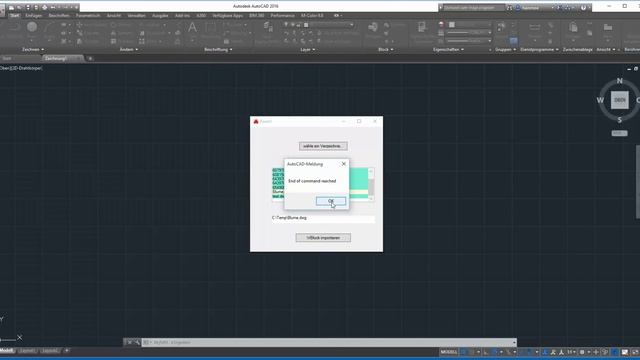
Task: Click the OBEN face of the ViewCube
Action: (620, 100)
